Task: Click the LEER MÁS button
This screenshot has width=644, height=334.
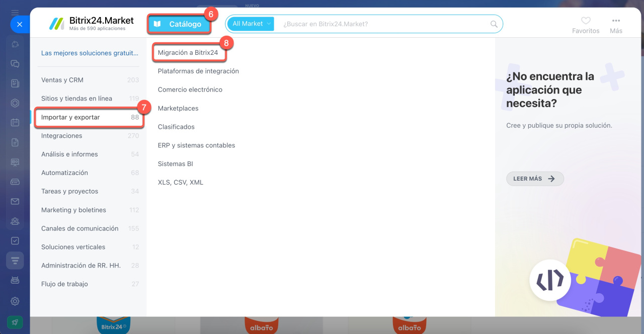Action: click(x=535, y=179)
